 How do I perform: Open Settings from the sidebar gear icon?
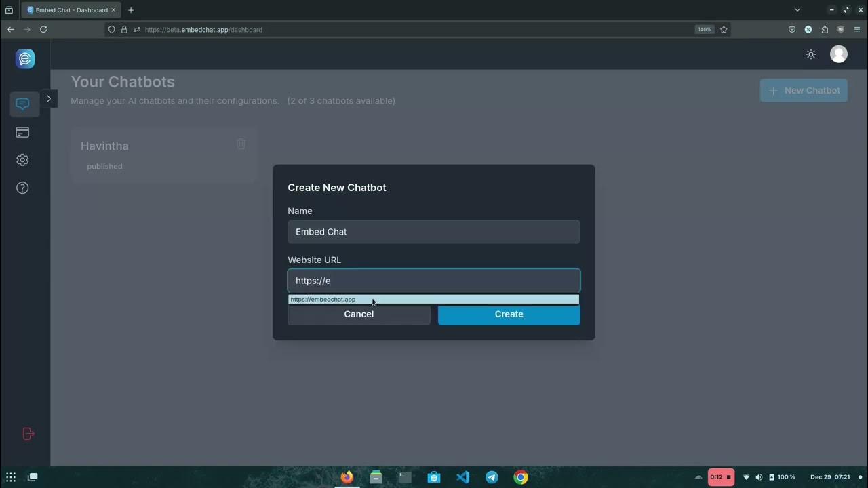click(x=22, y=159)
